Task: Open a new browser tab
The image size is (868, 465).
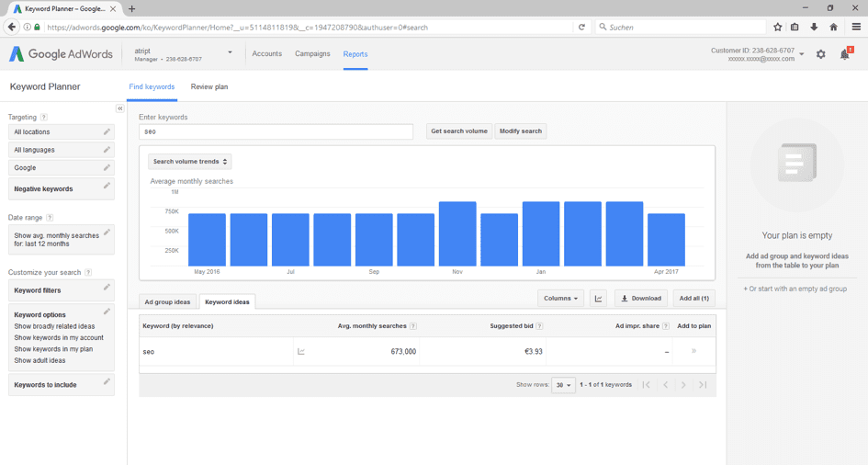Action: pyautogui.click(x=131, y=9)
